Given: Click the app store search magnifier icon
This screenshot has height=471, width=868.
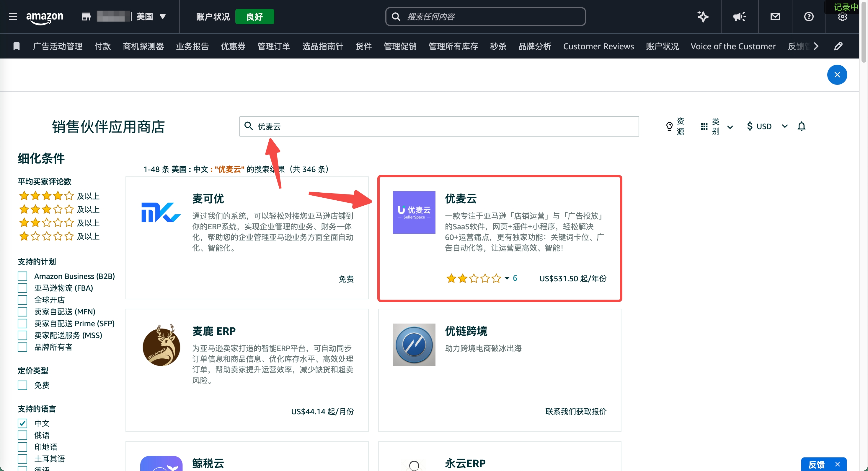Looking at the screenshot, I should coord(248,126).
